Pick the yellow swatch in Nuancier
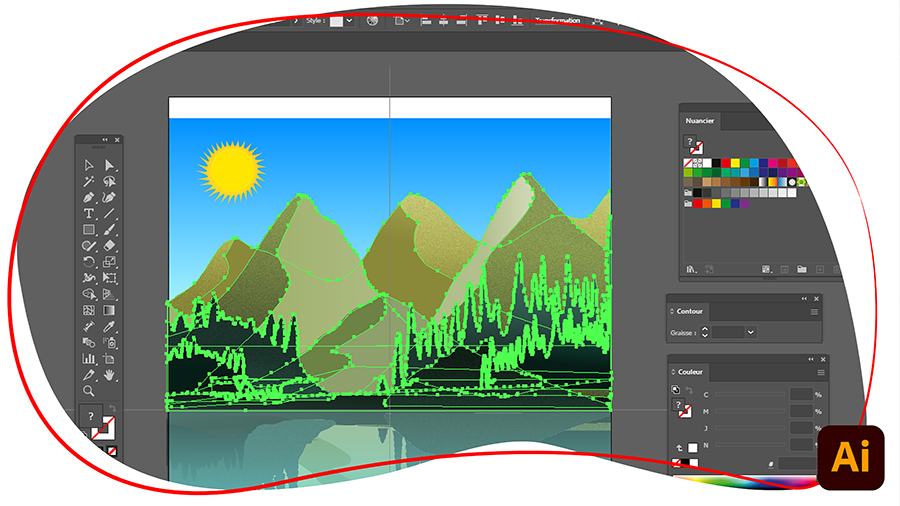 coord(735,163)
